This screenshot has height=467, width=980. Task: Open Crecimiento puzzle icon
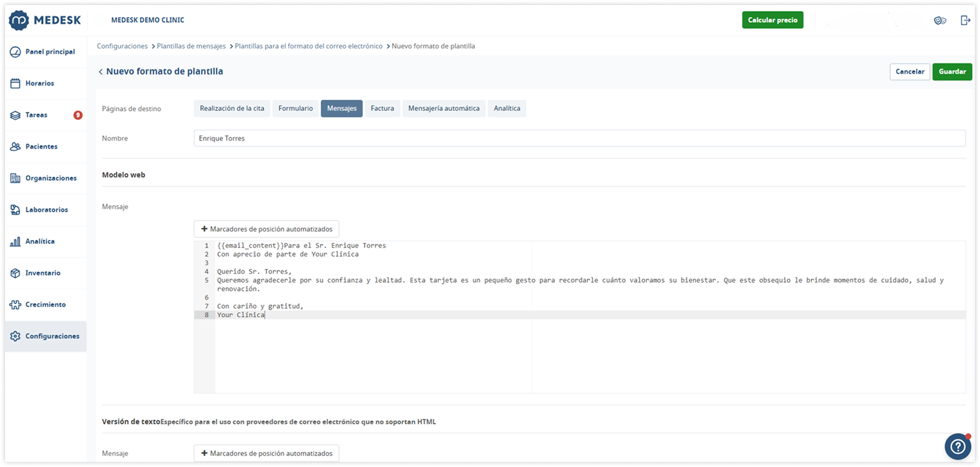tap(15, 304)
